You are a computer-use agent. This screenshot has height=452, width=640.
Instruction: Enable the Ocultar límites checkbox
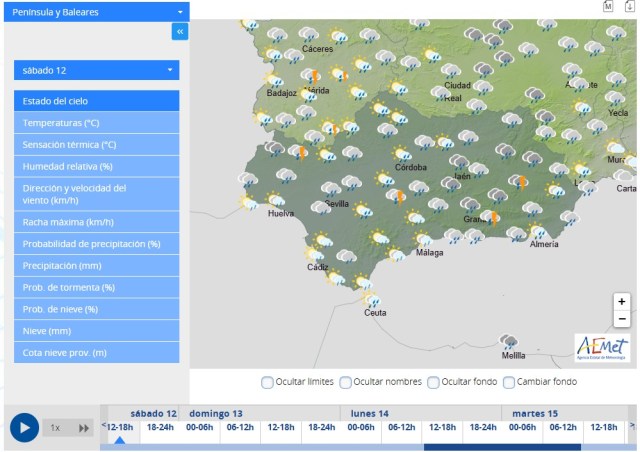pyautogui.click(x=267, y=382)
